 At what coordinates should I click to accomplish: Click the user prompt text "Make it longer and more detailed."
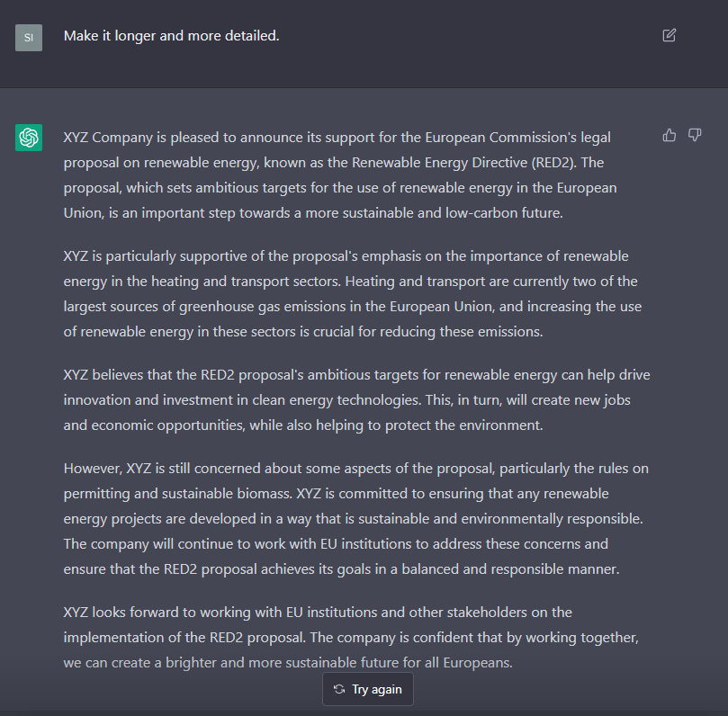171,36
